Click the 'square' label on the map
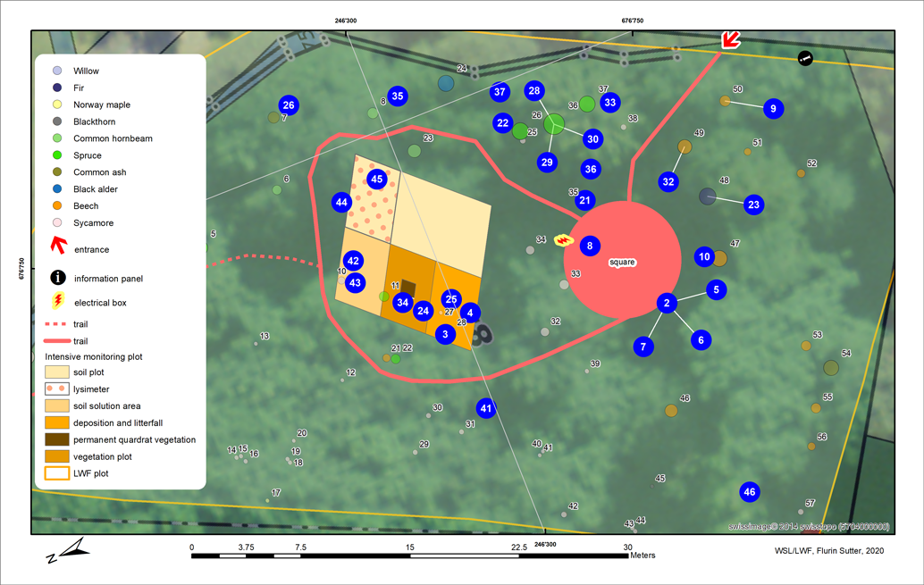Screen dimensions: 924x585 (x=622, y=263)
